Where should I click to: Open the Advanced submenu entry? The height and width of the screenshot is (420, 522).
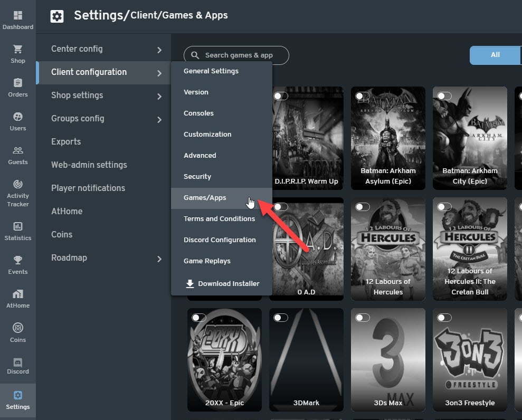pos(221,156)
